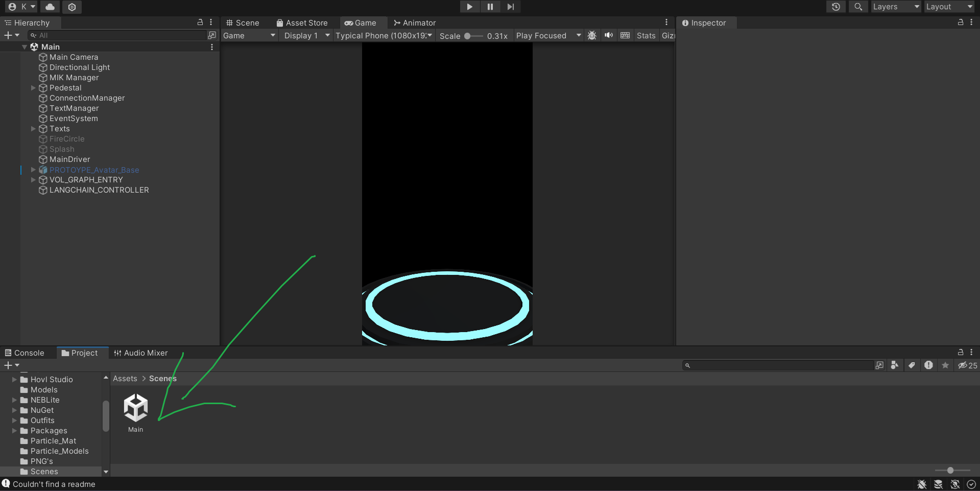This screenshot has height=491, width=980.
Task: Open the cloud services icon
Action: coord(50,7)
